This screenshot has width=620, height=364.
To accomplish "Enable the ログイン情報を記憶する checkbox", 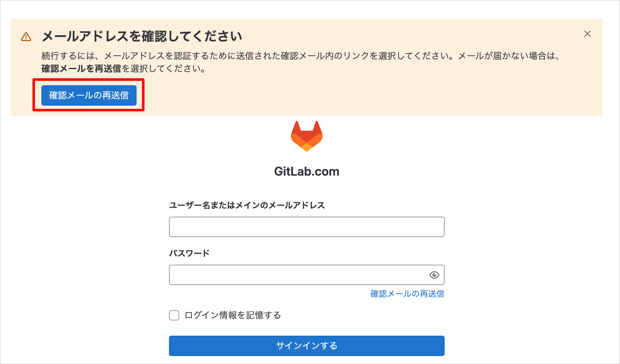I will (x=174, y=315).
